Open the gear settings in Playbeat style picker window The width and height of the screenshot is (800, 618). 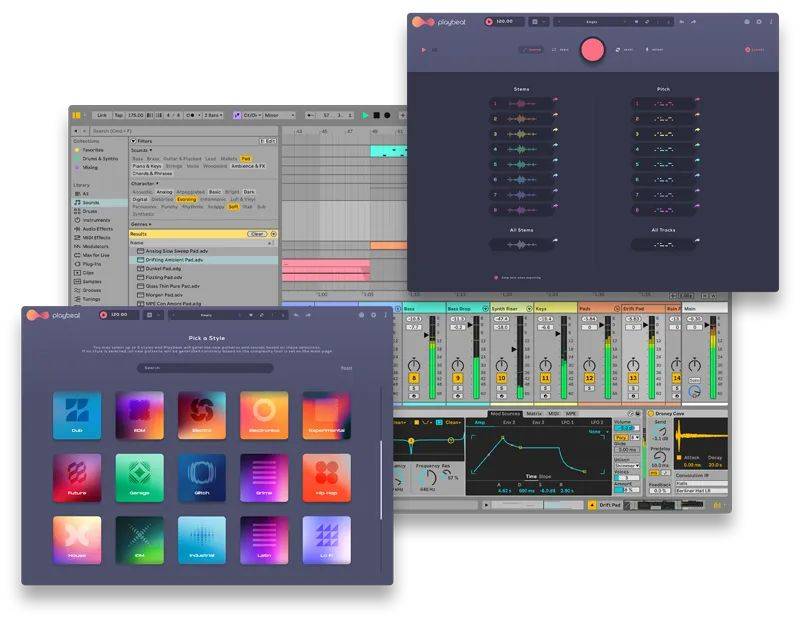pyautogui.click(x=373, y=315)
